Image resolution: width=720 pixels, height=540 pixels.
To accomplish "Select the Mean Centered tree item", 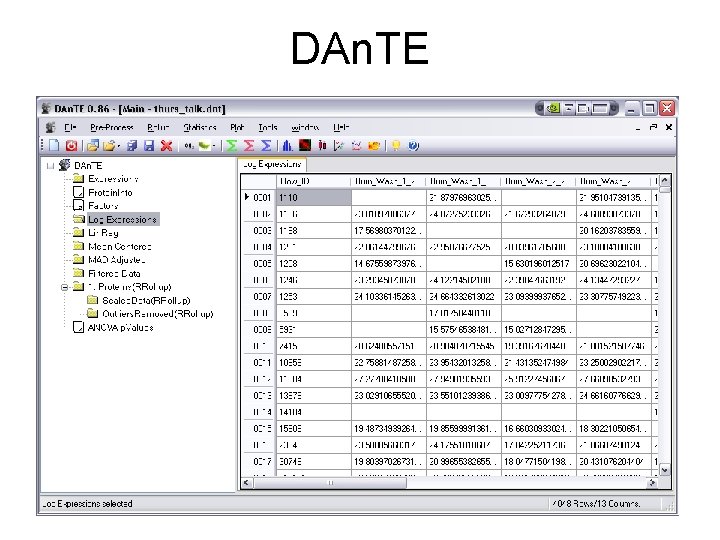I will click(119, 247).
